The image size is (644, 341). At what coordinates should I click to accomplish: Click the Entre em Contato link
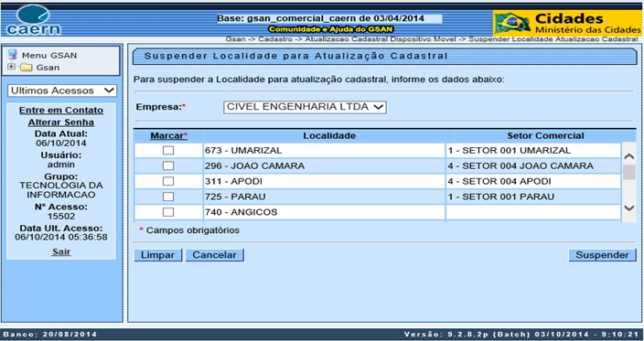click(x=61, y=111)
